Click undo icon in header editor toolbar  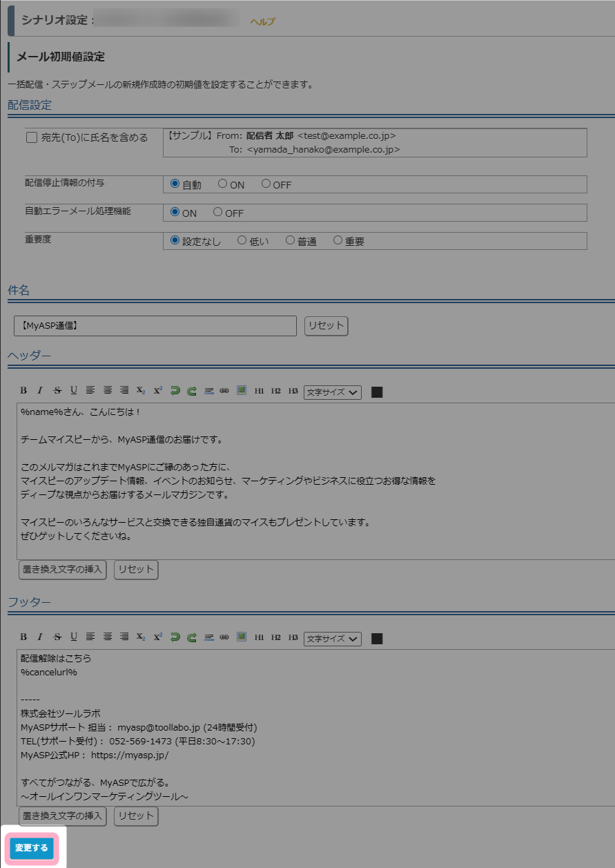(175, 391)
